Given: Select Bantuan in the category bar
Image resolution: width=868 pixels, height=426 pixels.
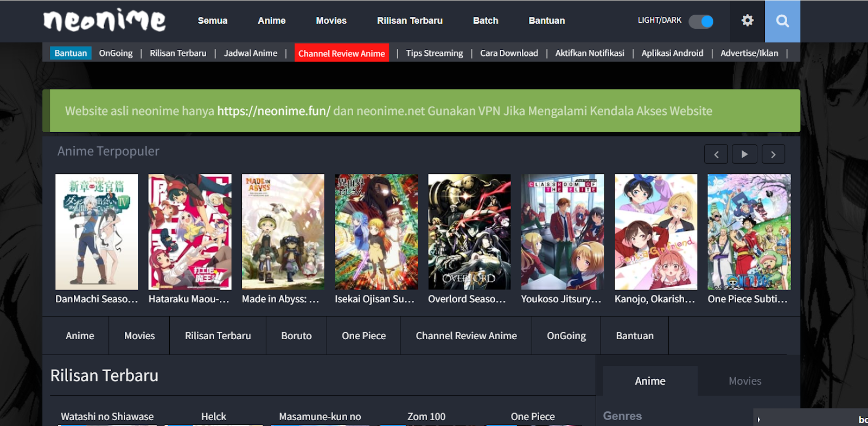Looking at the screenshot, I should point(635,336).
